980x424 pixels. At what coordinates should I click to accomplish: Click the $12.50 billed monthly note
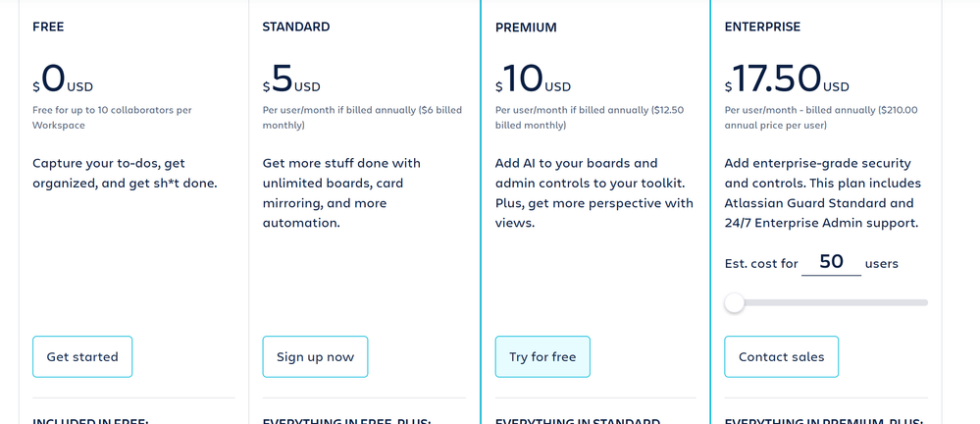coord(590,118)
